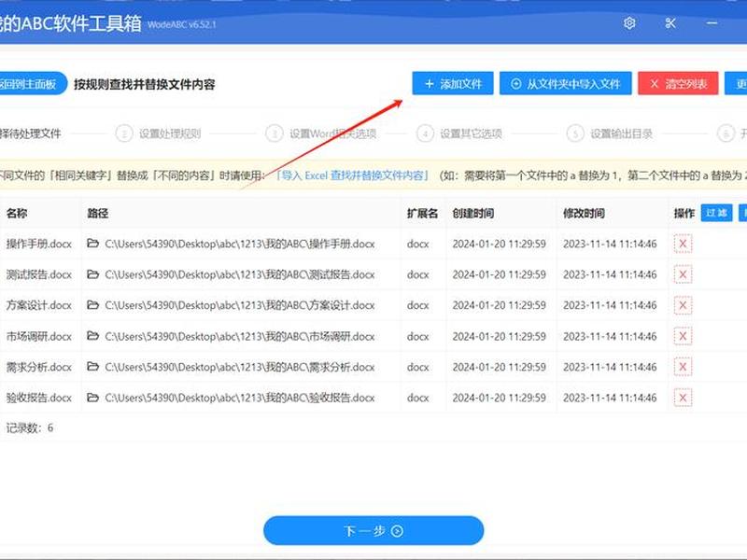Viewport: 747px width, 560px height.
Task: Select file name 需求分析.docx
Action: [x=39, y=367]
